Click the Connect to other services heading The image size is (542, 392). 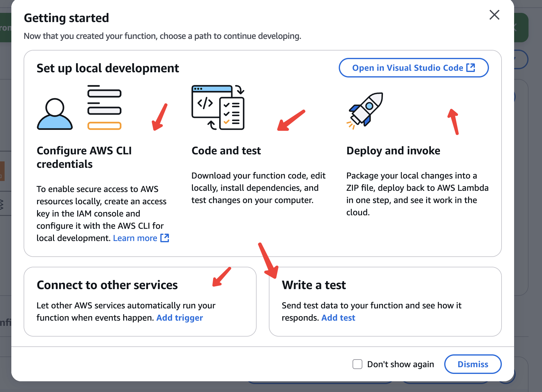(107, 285)
